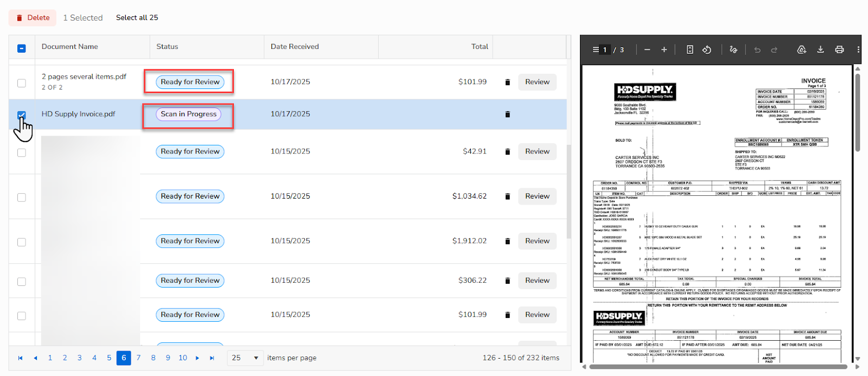Click the PDF page number input field
Viewport: 868px width, 376px height.
pyautogui.click(x=606, y=49)
